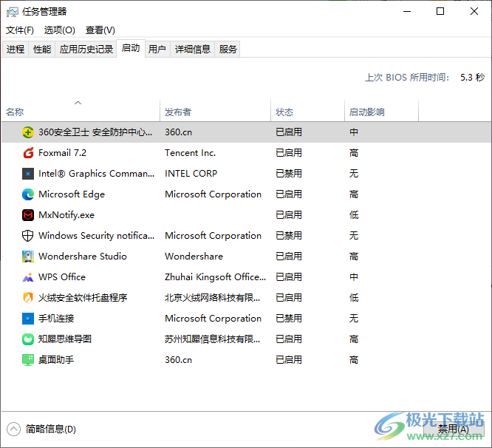Select the Wondershare Studio row name
Screen dimensions: 492x448
click(x=83, y=257)
